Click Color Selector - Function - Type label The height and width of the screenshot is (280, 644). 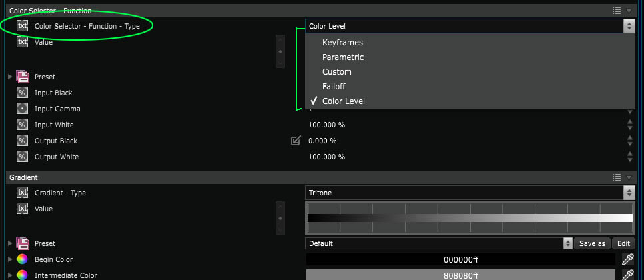click(x=87, y=26)
